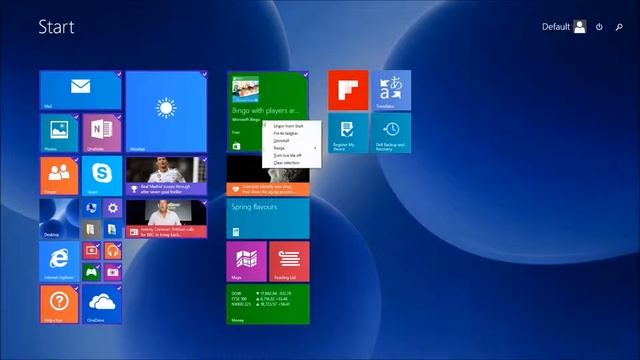Open the PC settings gear tile
This screenshot has width=640, height=360.
(113, 208)
